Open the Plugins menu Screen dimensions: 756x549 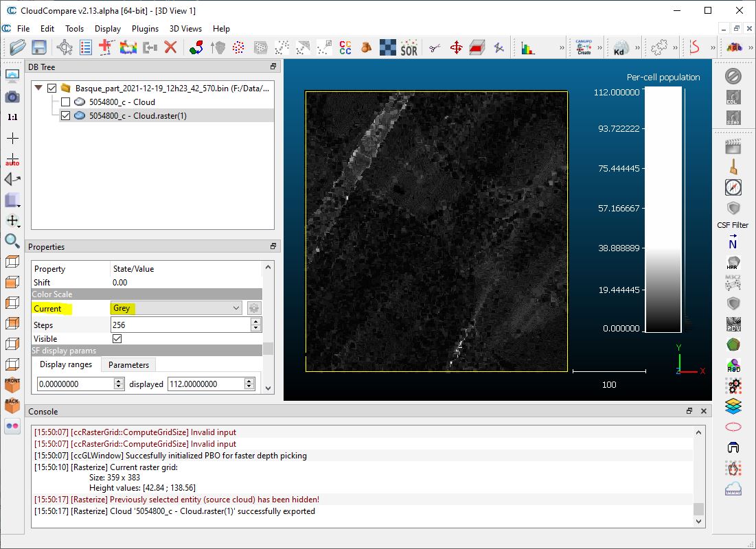pyautogui.click(x=145, y=29)
